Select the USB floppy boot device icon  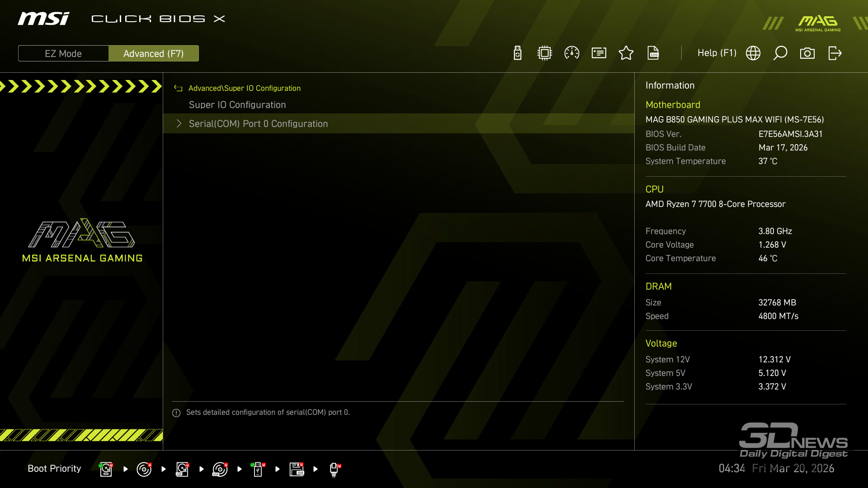(x=297, y=469)
